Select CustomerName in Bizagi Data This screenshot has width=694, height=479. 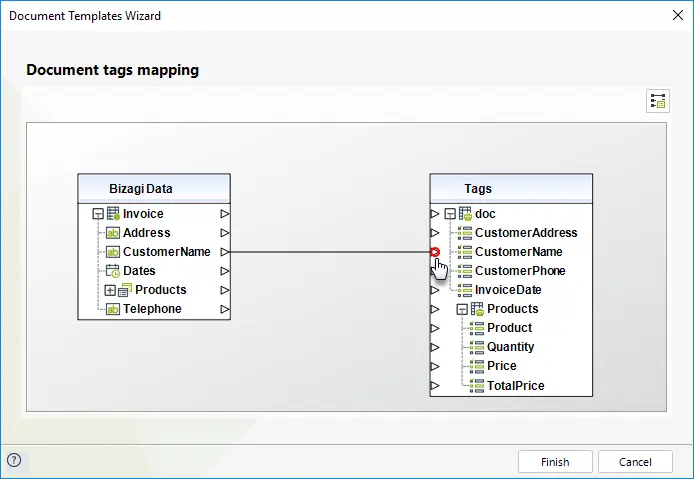[167, 252]
